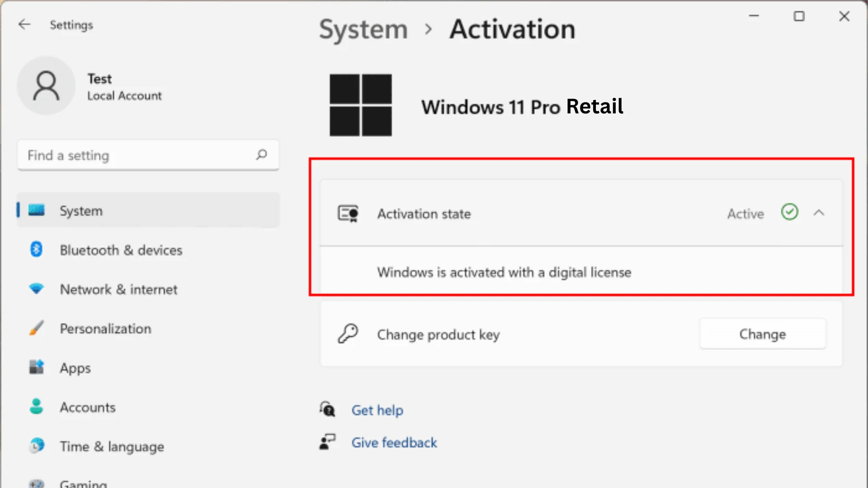Click the Local Account label
This screenshot has height=488, width=868.
pos(124,96)
